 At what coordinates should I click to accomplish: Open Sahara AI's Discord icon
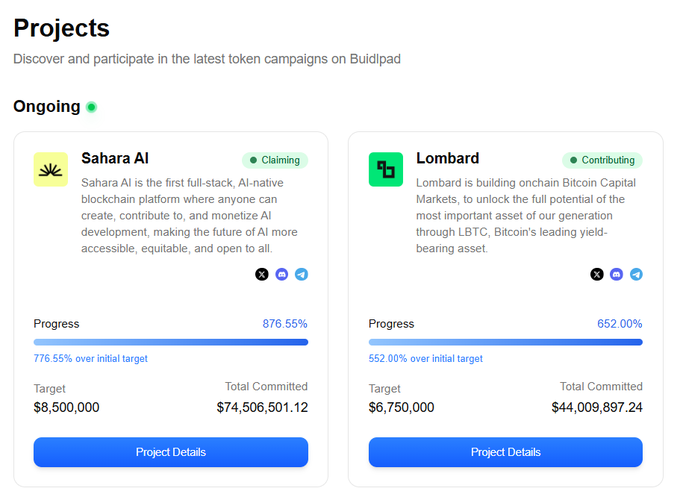click(281, 274)
